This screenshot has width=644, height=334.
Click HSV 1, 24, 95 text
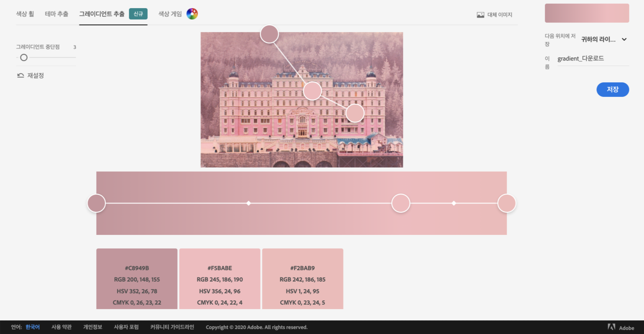click(x=302, y=291)
